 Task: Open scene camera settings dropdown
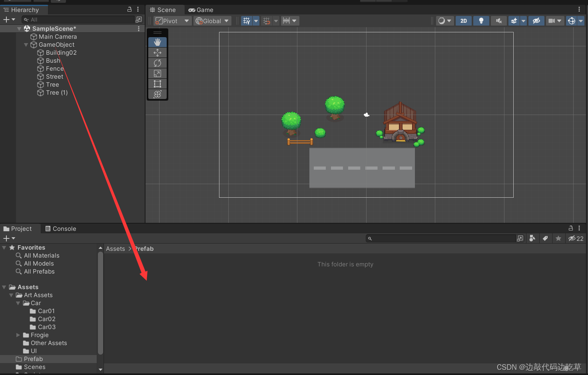point(555,21)
